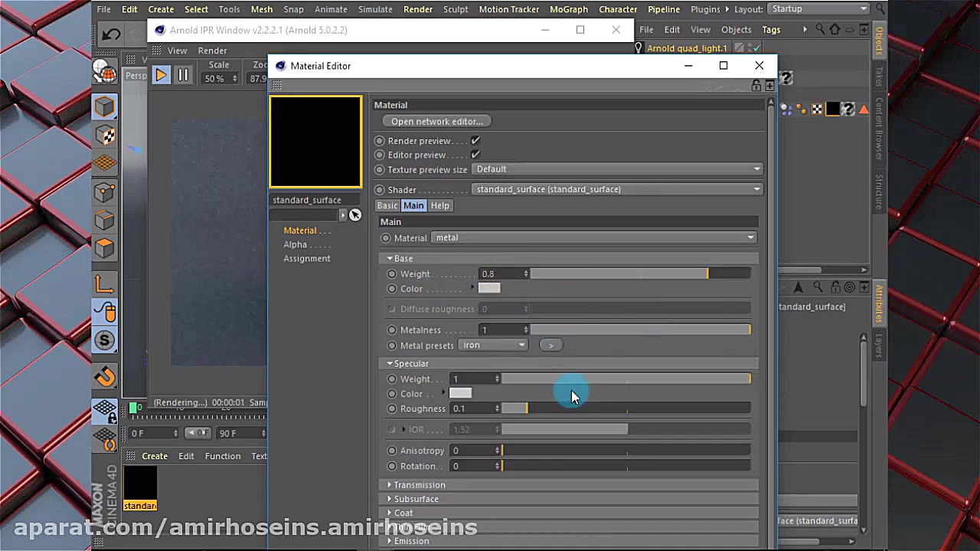Collapse the Base section

(x=390, y=259)
